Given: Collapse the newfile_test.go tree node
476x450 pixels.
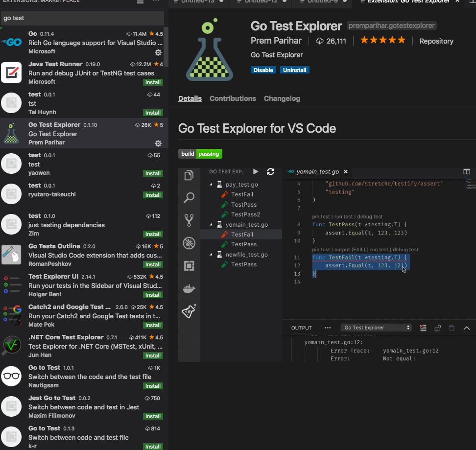Looking at the screenshot, I should click(212, 255).
